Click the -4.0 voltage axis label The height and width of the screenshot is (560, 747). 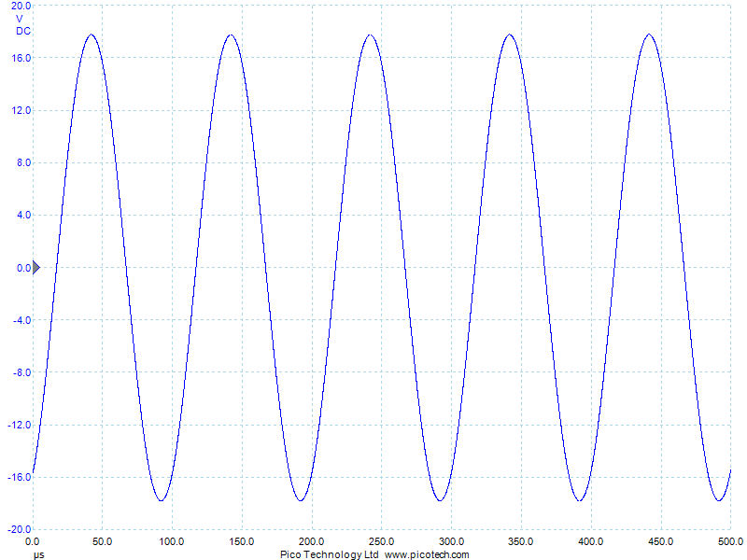tap(21, 320)
